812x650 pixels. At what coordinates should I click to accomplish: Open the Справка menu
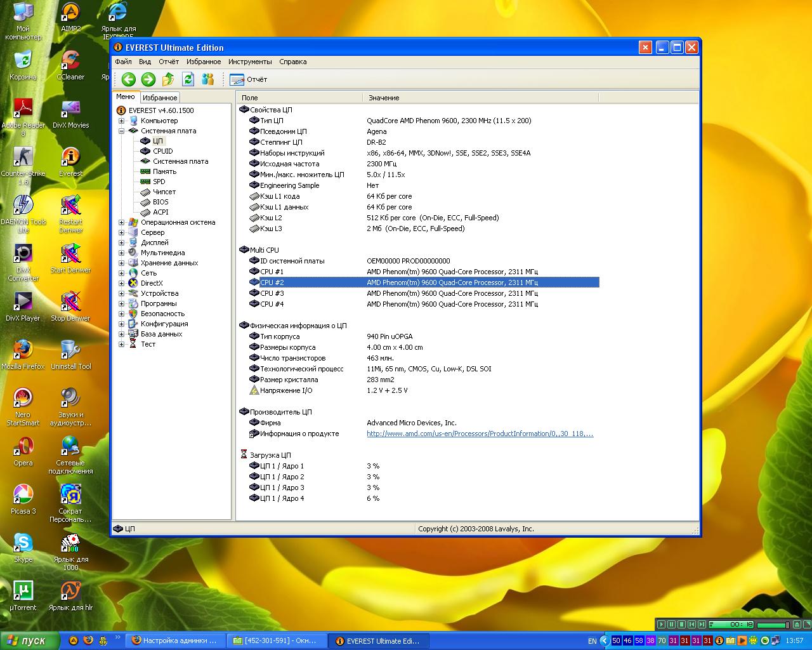coord(292,62)
